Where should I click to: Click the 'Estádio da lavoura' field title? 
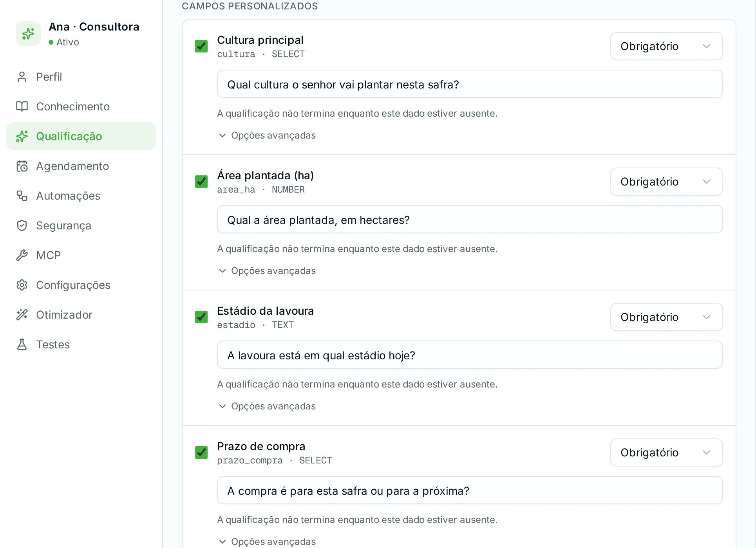click(265, 311)
